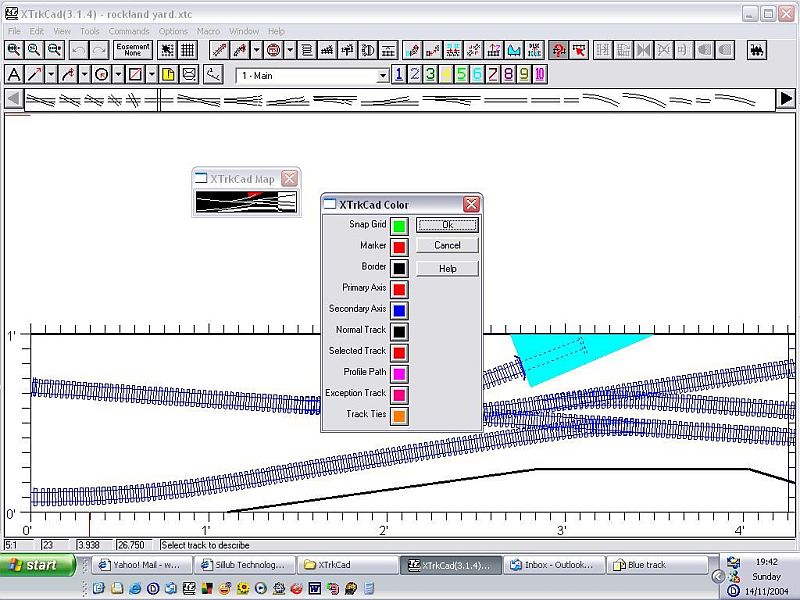Toggle layer 1 visibility button

point(399,74)
